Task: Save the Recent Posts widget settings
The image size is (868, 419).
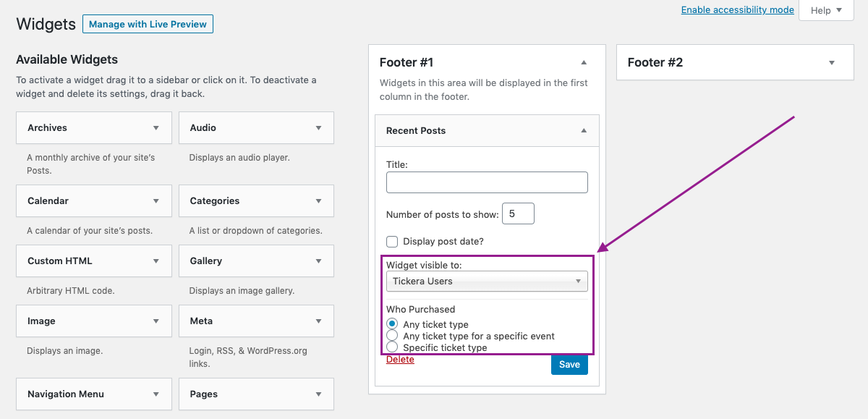Action: click(x=569, y=365)
